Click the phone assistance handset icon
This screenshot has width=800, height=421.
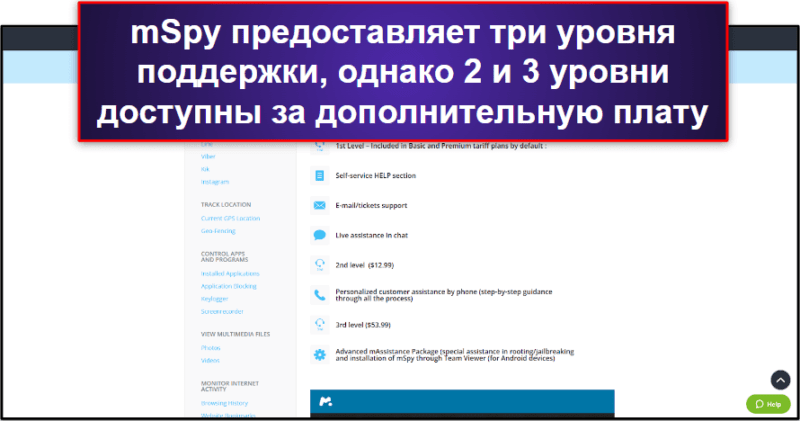(x=319, y=295)
